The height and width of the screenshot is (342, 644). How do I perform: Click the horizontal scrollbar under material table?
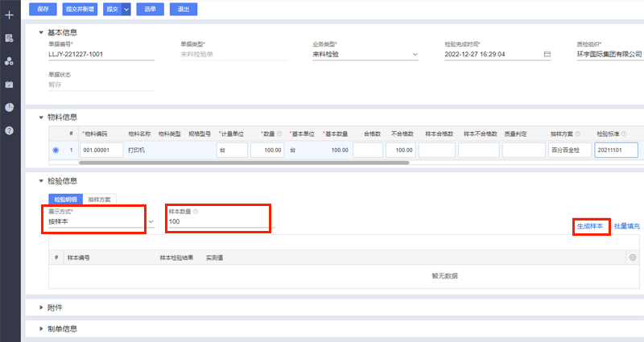coord(242,163)
